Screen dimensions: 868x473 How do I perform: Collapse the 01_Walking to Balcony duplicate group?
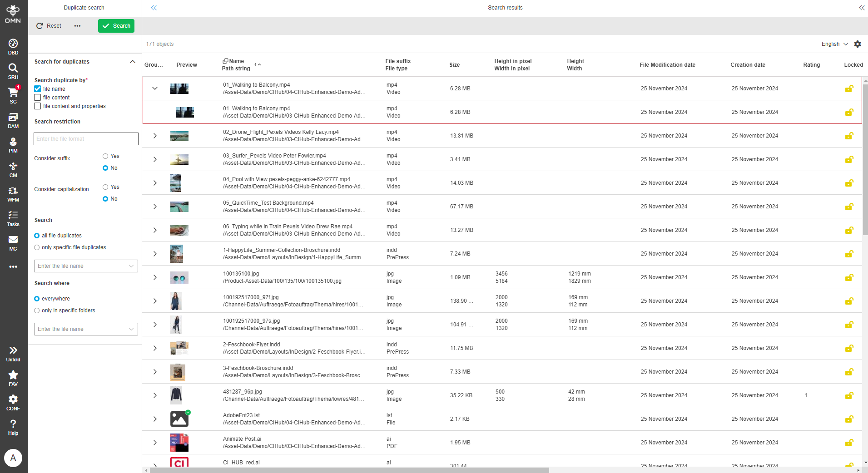coord(154,88)
